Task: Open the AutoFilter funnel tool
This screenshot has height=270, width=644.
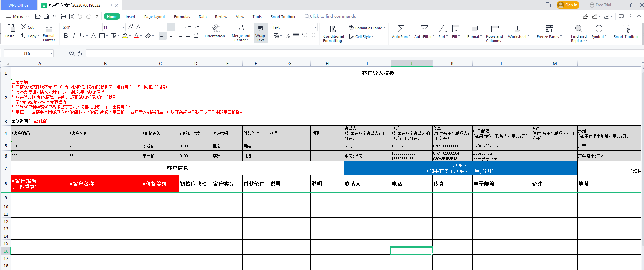Action: (424, 29)
